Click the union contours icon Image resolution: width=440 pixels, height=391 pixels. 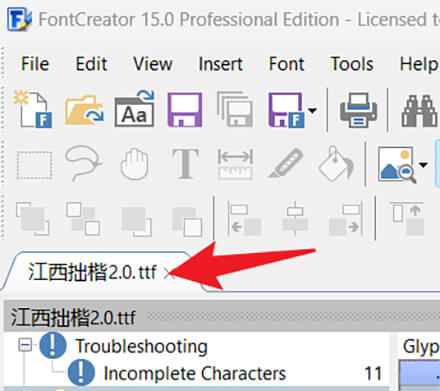33,218
